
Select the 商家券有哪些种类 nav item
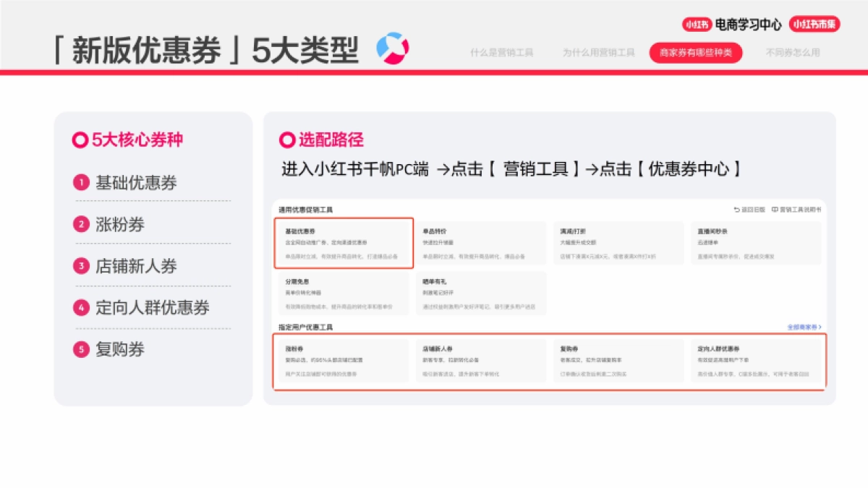pos(696,52)
